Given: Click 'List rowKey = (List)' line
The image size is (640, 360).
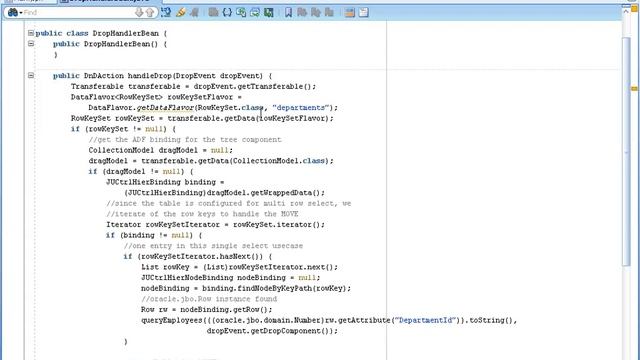Looking at the screenshot, I should point(240,267).
